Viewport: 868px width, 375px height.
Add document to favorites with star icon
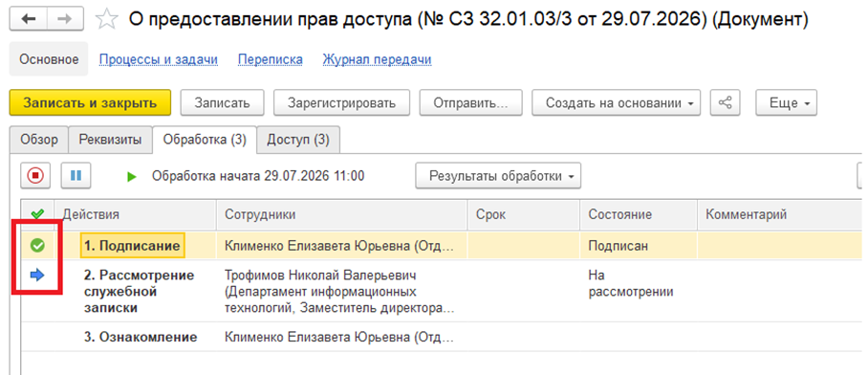click(106, 20)
